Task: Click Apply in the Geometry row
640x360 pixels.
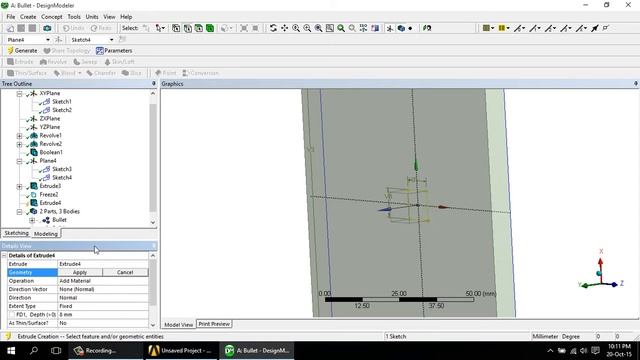Action: pos(80,272)
